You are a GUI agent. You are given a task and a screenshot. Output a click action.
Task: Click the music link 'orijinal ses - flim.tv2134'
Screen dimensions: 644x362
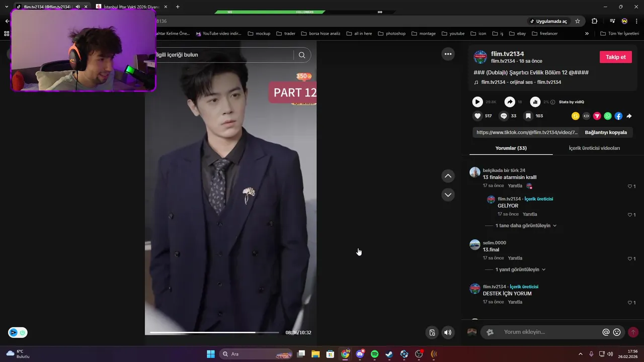pos(521,82)
